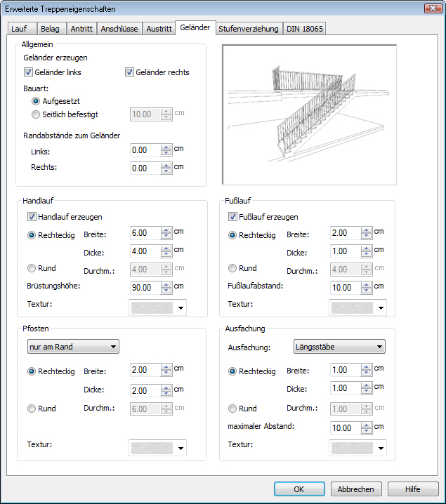Screen dimensions: 446x504
Task: Decrease Ausfachung Dicke with down arrow
Action: pos(366,391)
